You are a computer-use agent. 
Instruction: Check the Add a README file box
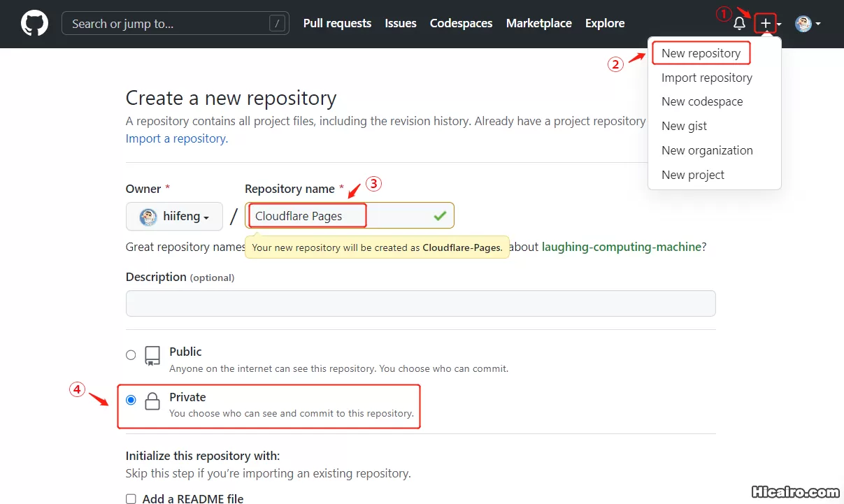(x=131, y=498)
